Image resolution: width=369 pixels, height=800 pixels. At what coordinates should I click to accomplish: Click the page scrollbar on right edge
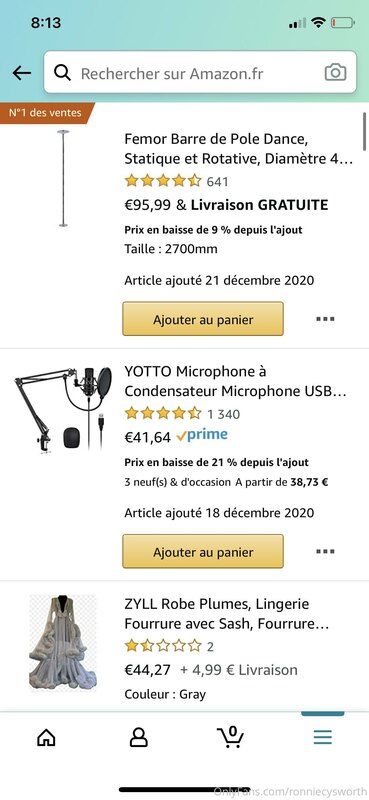click(x=364, y=130)
